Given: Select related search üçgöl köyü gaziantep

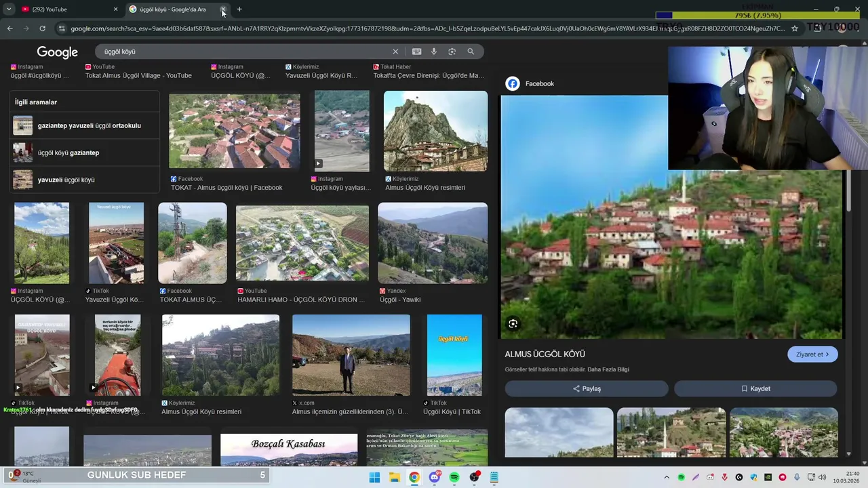Looking at the screenshot, I should 85,152.
